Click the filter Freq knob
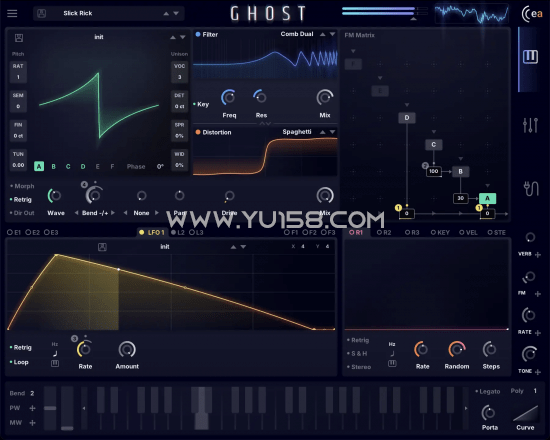550x440 pixels. 229,97
